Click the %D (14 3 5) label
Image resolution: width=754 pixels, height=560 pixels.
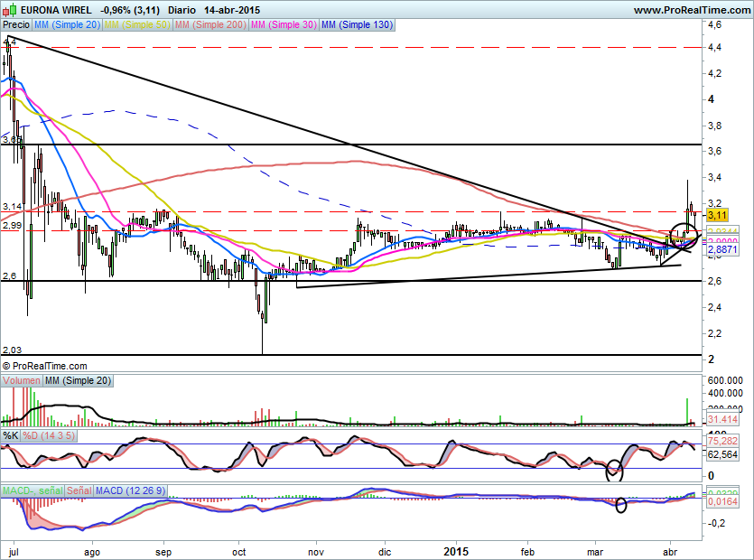click(x=48, y=435)
